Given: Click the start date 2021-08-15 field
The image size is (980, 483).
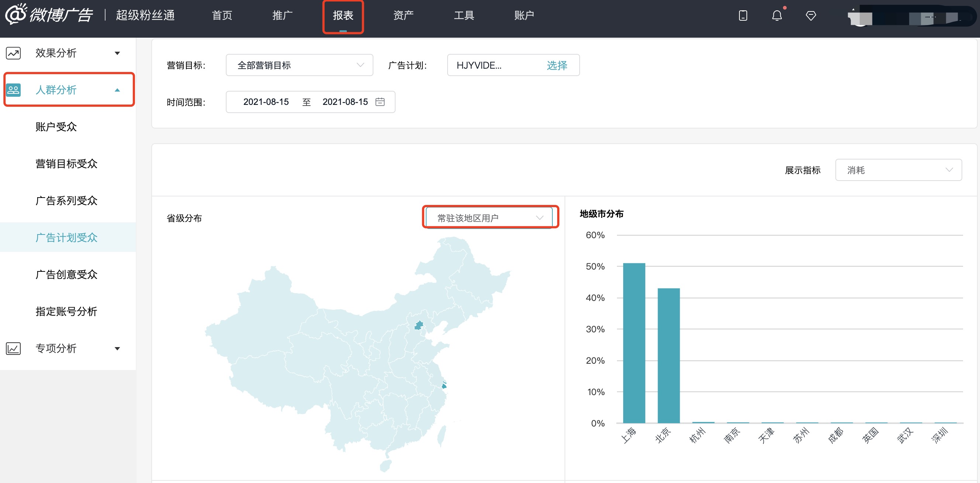Looking at the screenshot, I should click(266, 102).
